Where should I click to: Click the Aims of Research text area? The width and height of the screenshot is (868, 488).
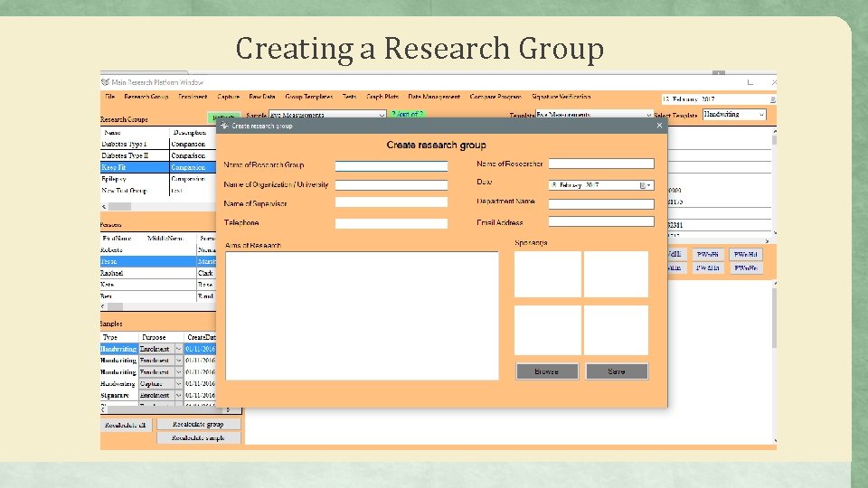pos(362,316)
